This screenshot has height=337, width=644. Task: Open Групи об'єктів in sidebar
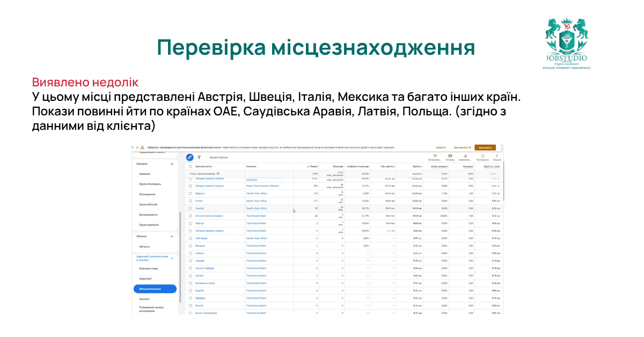coord(148,204)
